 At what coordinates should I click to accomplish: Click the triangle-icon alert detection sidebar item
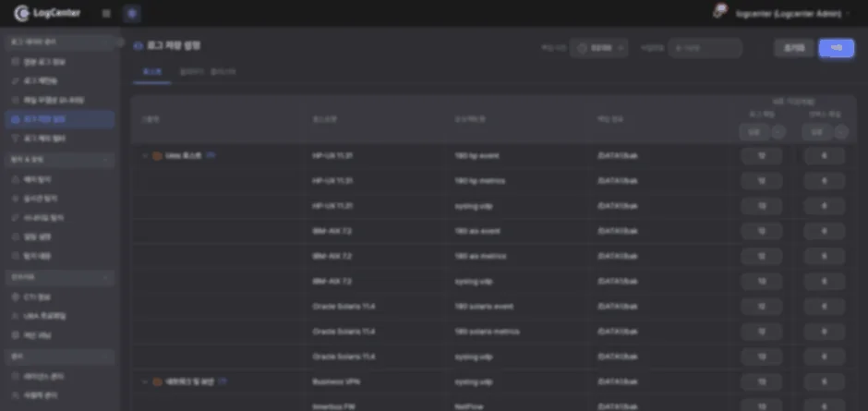(60, 179)
